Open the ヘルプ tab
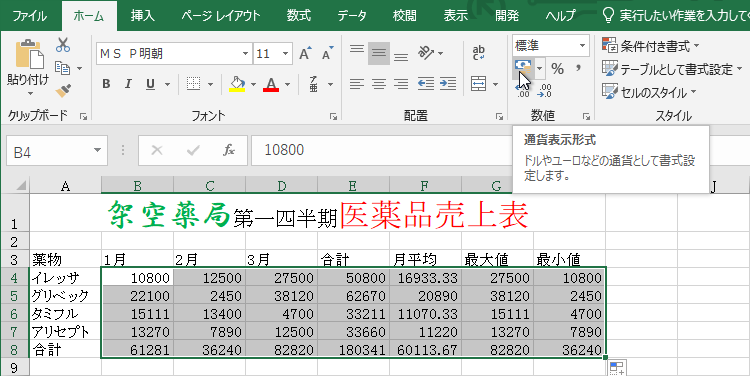 [561, 16]
